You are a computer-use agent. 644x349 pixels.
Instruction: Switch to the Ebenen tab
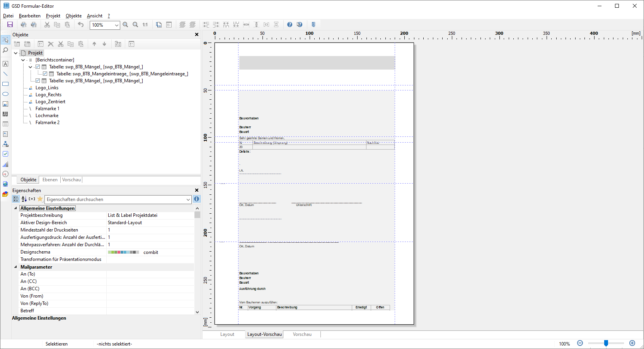(x=50, y=180)
